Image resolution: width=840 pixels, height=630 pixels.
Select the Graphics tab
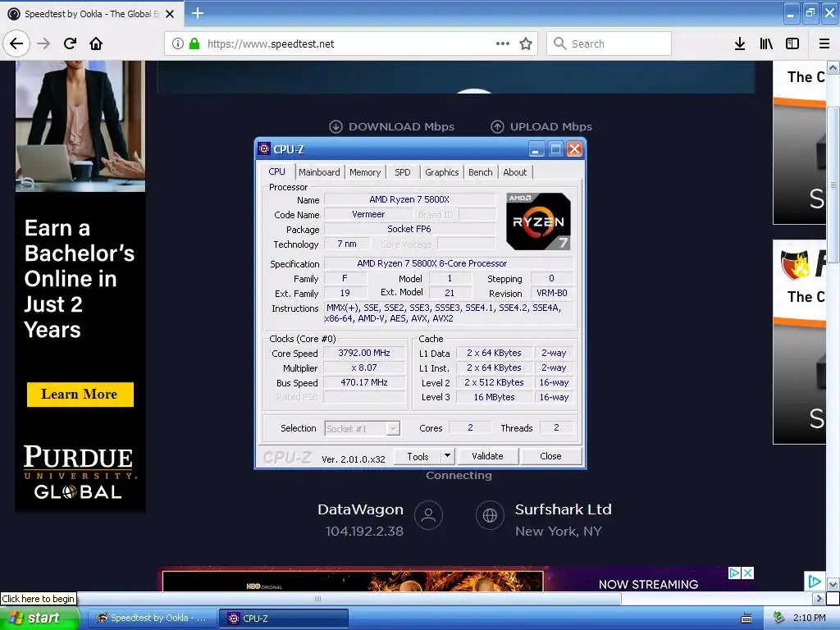442,172
